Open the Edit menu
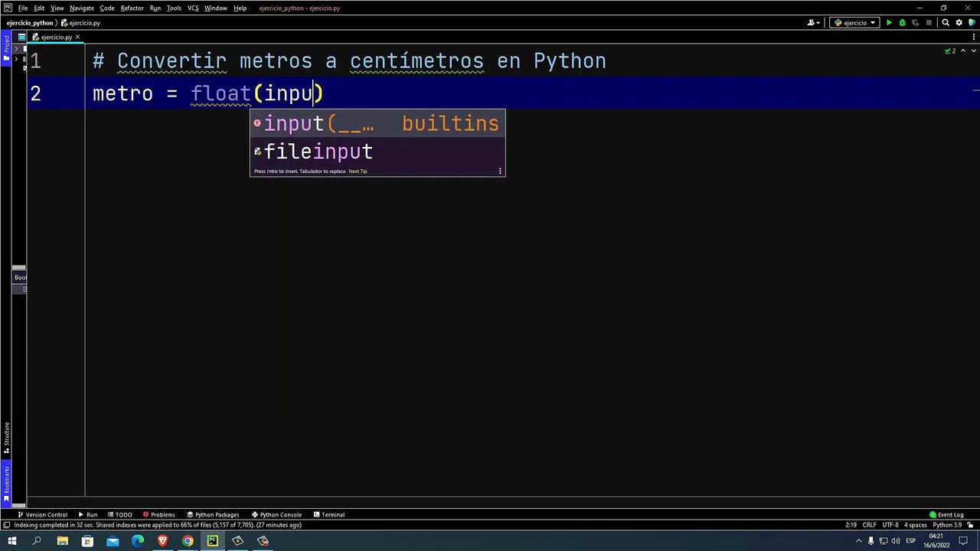Image resolution: width=980 pixels, height=551 pixels. [39, 8]
